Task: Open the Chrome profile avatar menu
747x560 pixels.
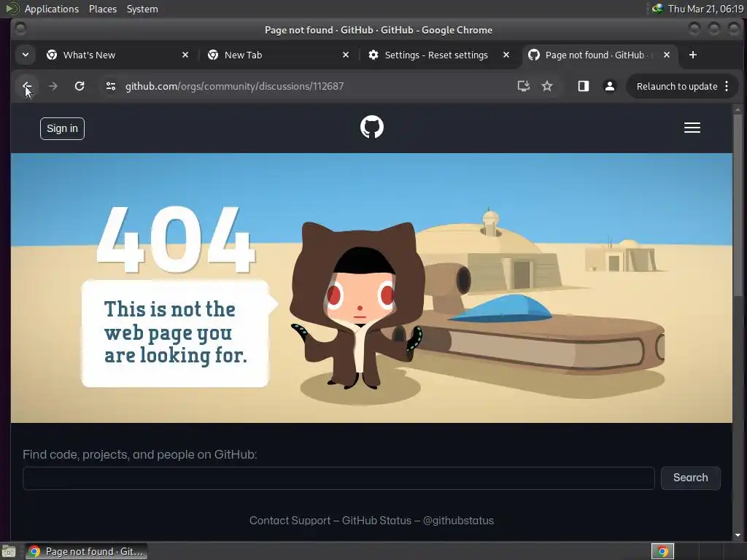Action: coord(609,86)
